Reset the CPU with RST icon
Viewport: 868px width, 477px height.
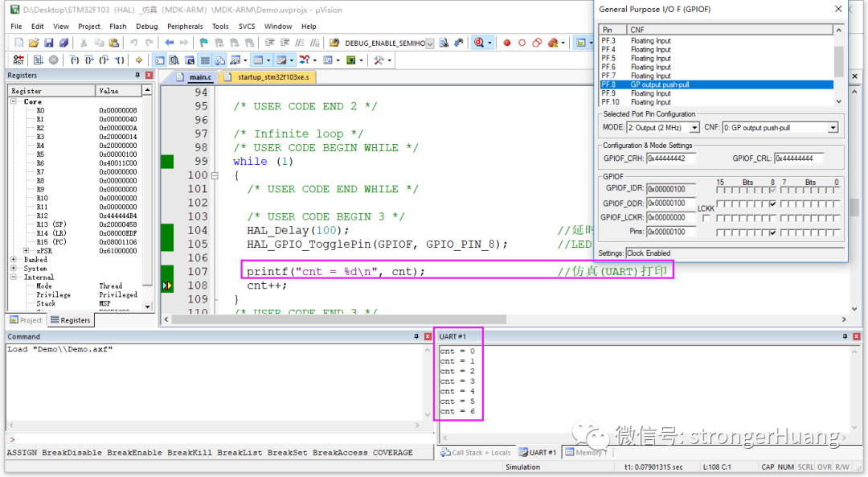click(x=18, y=60)
